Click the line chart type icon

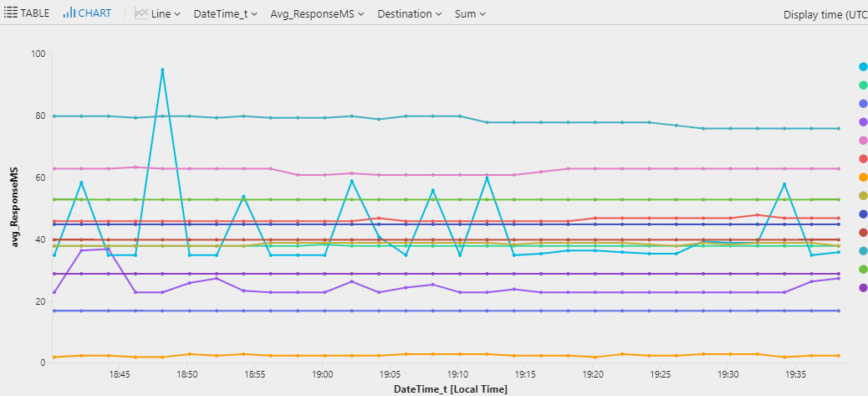coord(141,13)
